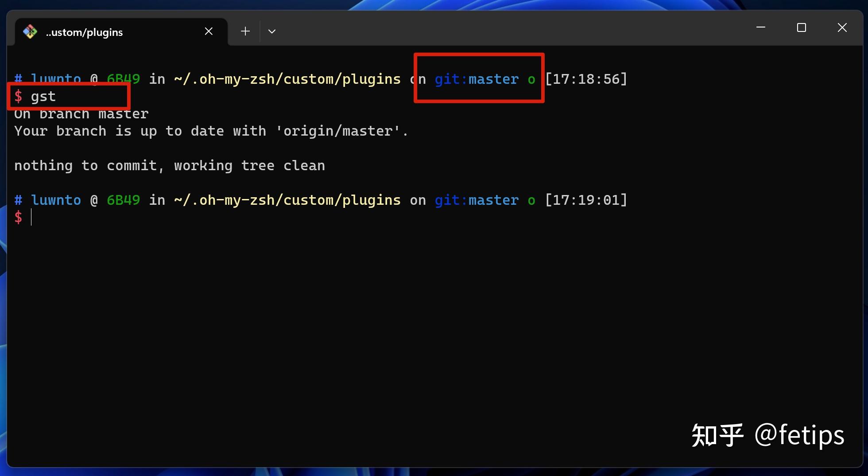The image size is (868, 476).
Task: Click the @fetips watermark text
Action: pyautogui.click(x=799, y=435)
